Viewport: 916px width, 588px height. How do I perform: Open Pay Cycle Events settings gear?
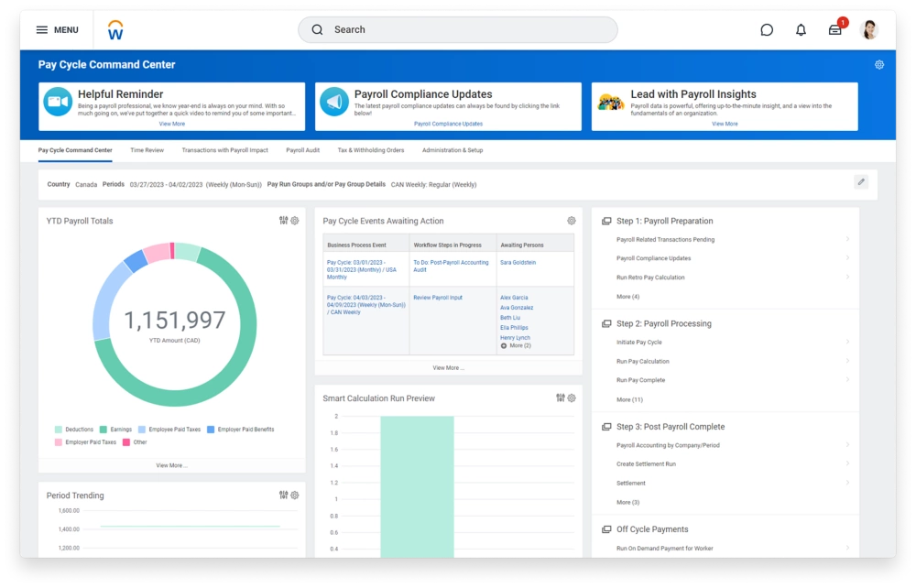(x=572, y=221)
